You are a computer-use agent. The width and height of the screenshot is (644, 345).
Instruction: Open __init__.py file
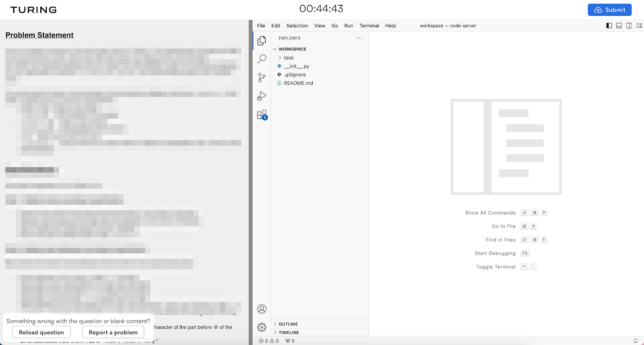pos(297,66)
